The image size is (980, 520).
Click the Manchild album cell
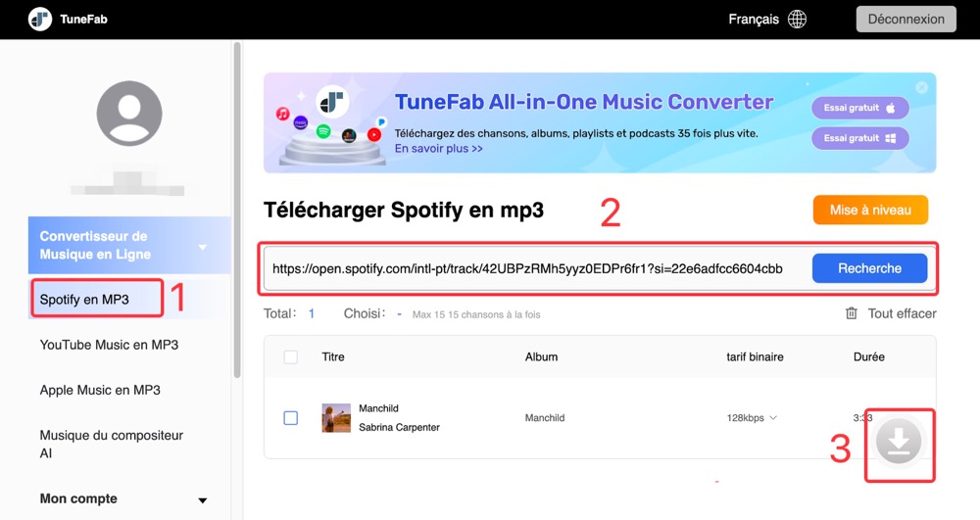pos(545,417)
